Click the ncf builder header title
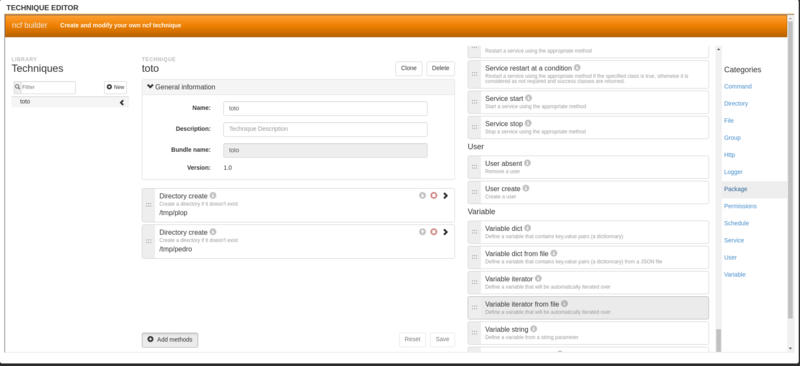 [30, 25]
